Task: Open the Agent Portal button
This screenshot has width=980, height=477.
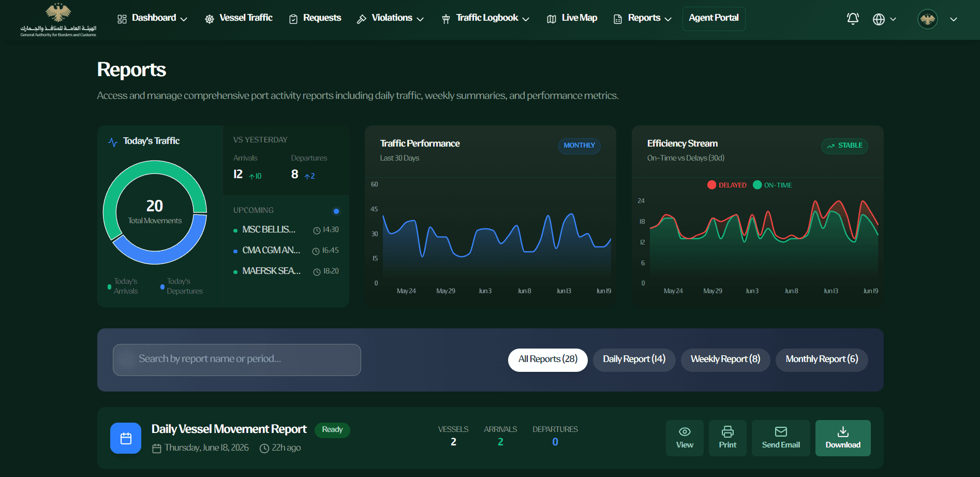Action: pos(714,19)
